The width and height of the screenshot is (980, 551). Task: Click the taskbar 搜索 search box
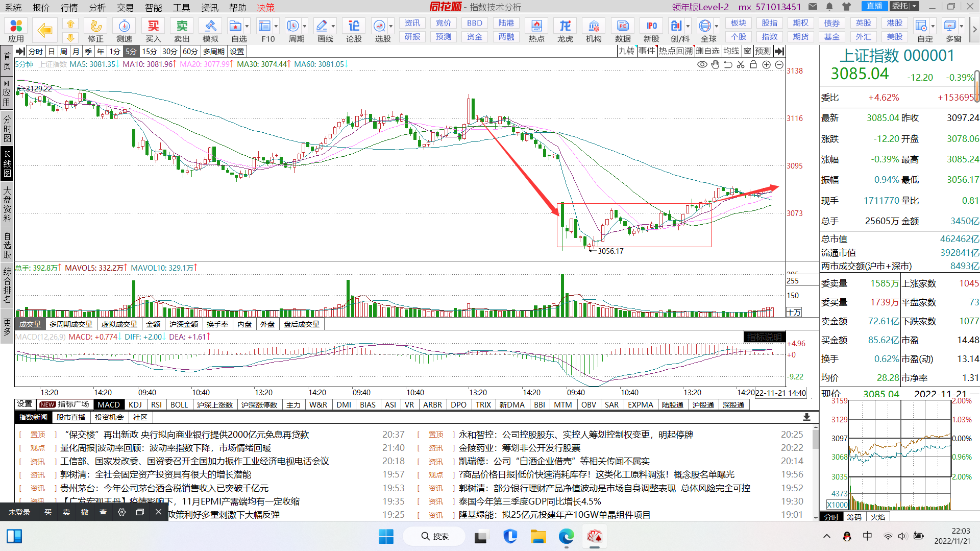pyautogui.click(x=434, y=536)
